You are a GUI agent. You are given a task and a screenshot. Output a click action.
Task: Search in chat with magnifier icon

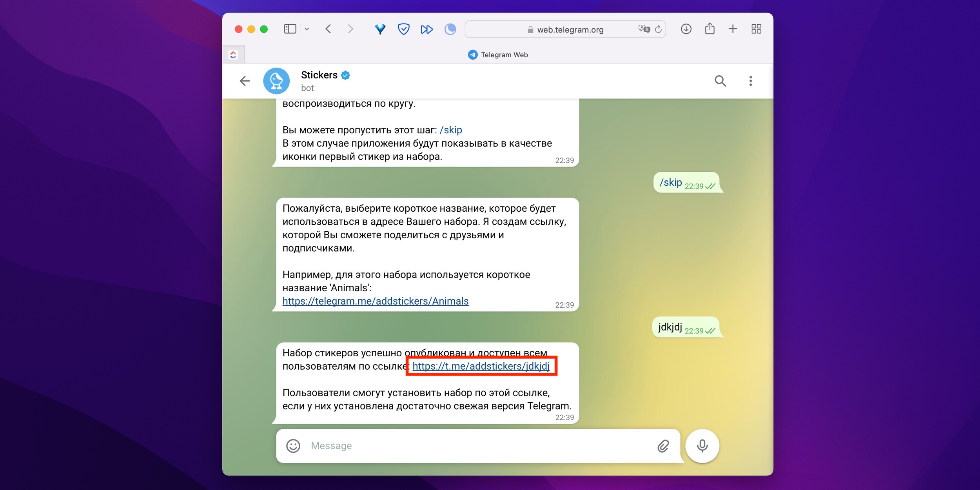[x=720, y=81]
